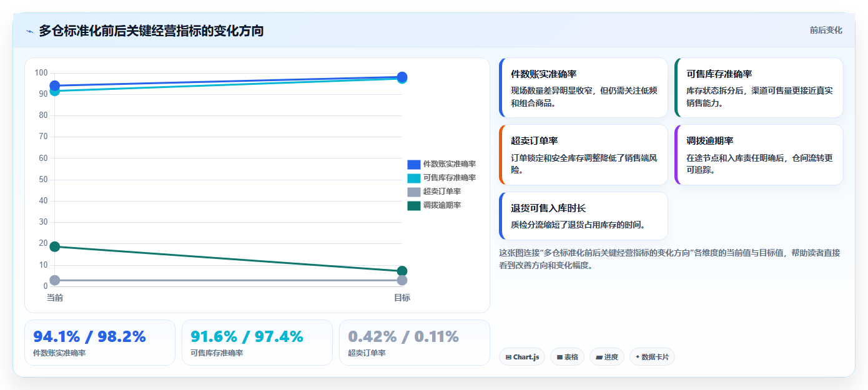Toggle the 调拨逾期率 legend swatch
868x390 pixels.
[414, 205]
